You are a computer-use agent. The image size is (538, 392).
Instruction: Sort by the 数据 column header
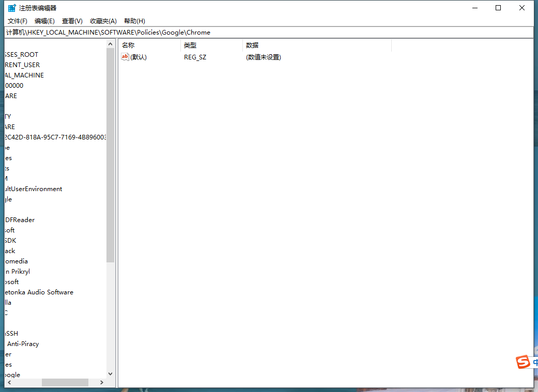pyautogui.click(x=317, y=45)
